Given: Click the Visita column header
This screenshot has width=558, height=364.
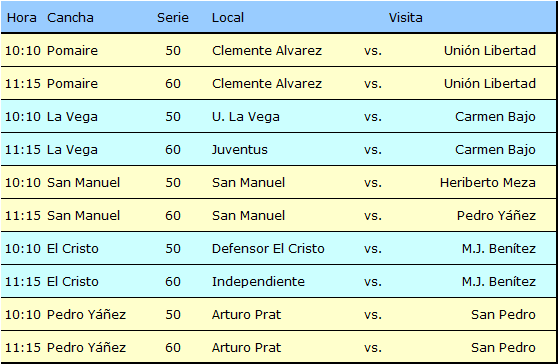Looking at the screenshot, I should 405,17.
